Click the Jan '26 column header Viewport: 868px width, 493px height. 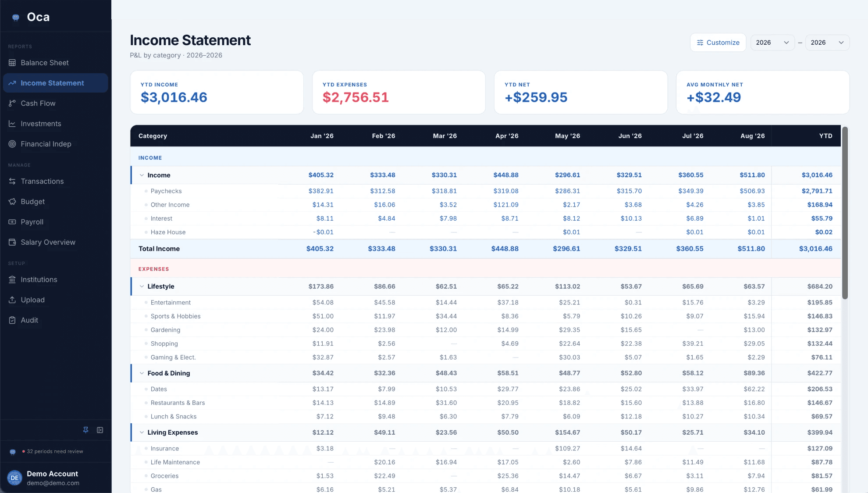[322, 136]
